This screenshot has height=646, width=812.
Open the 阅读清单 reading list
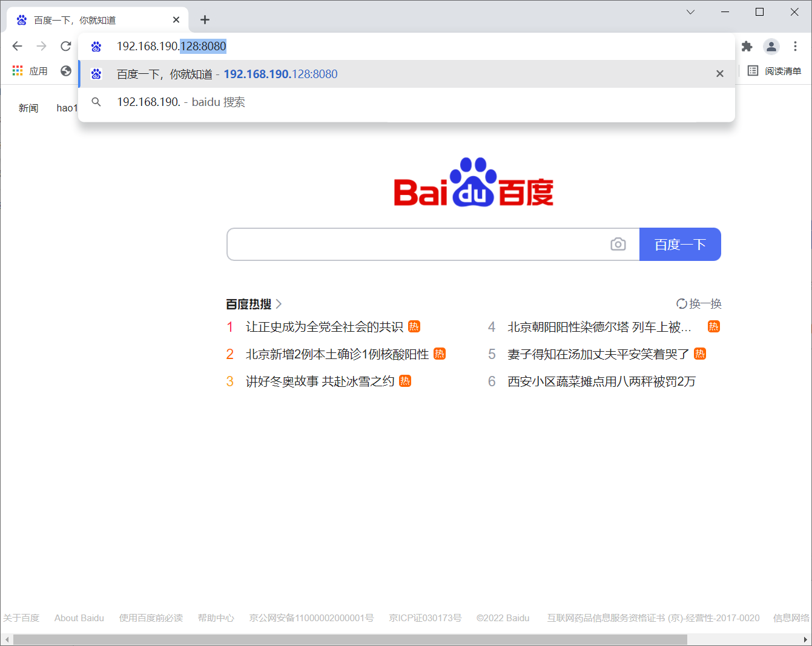(x=774, y=71)
